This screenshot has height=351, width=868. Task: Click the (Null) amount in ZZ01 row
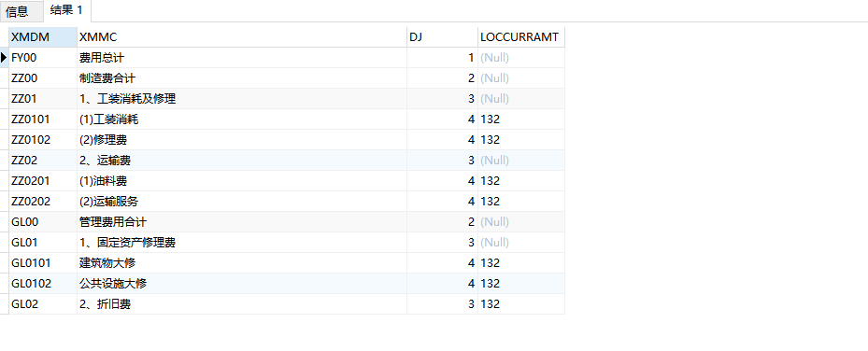pyautogui.click(x=521, y=98)
